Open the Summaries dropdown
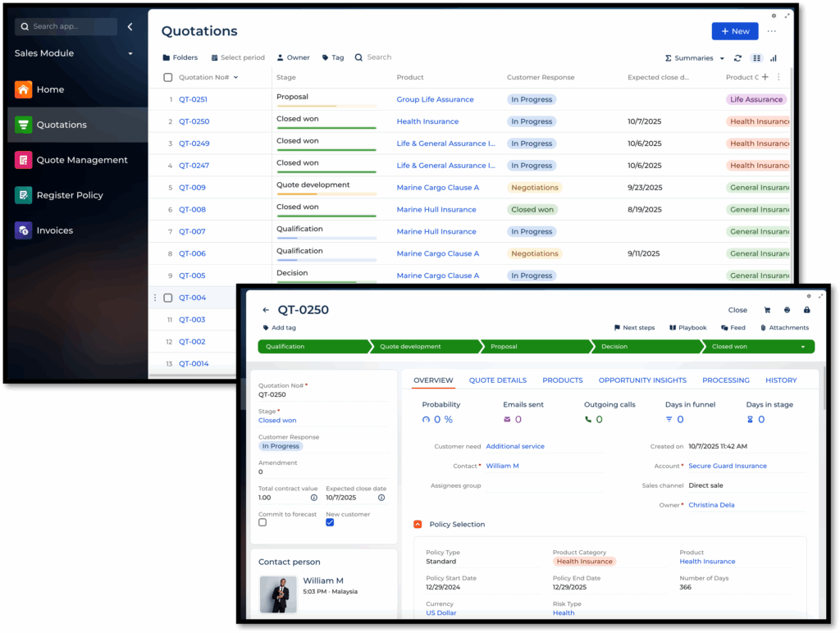This screenshot has width=840, height=633. [695, 58]
